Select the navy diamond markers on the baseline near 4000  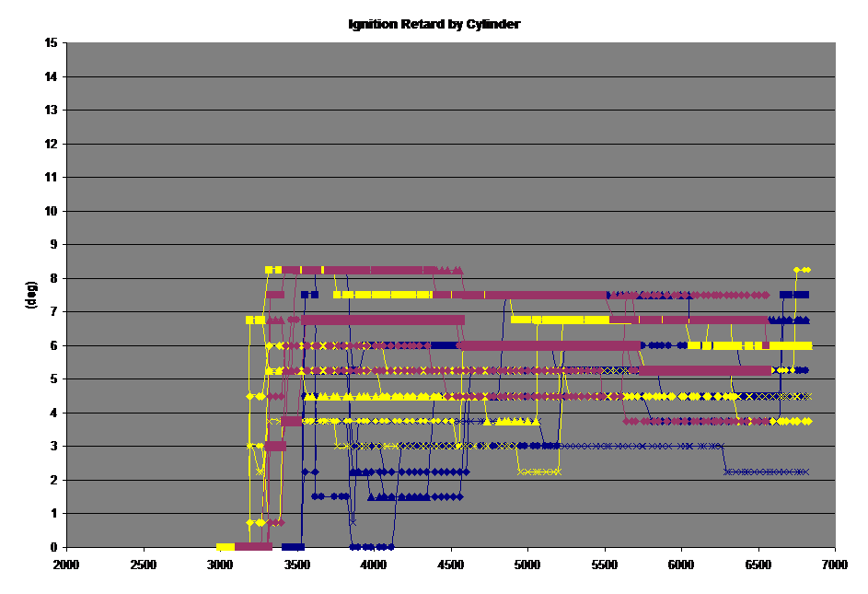(x=372, y=546)
